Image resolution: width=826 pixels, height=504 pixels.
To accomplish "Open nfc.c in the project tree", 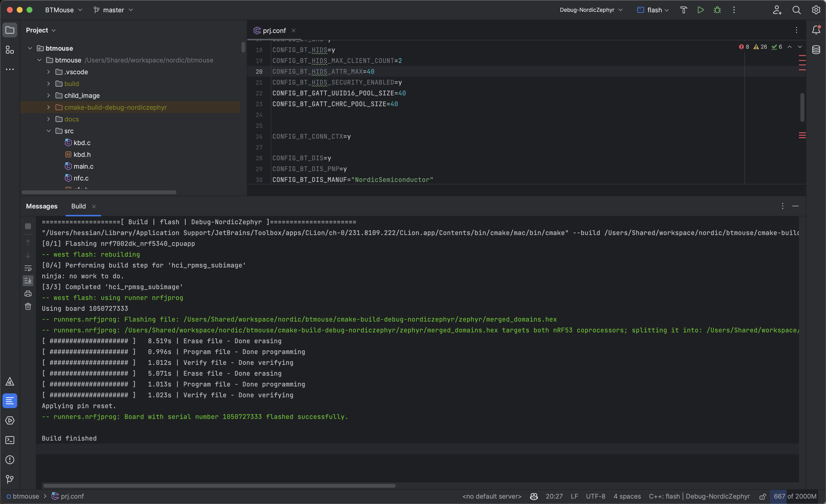I will pos(81,178).
